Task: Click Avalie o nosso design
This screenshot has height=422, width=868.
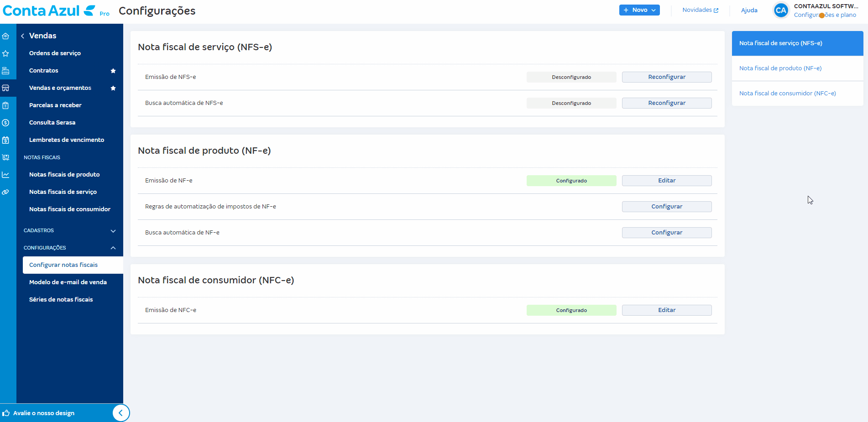Action: [44, 413]
